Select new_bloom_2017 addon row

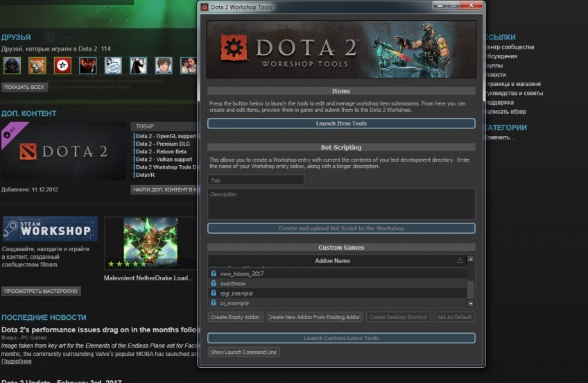(x=338, y=274)
